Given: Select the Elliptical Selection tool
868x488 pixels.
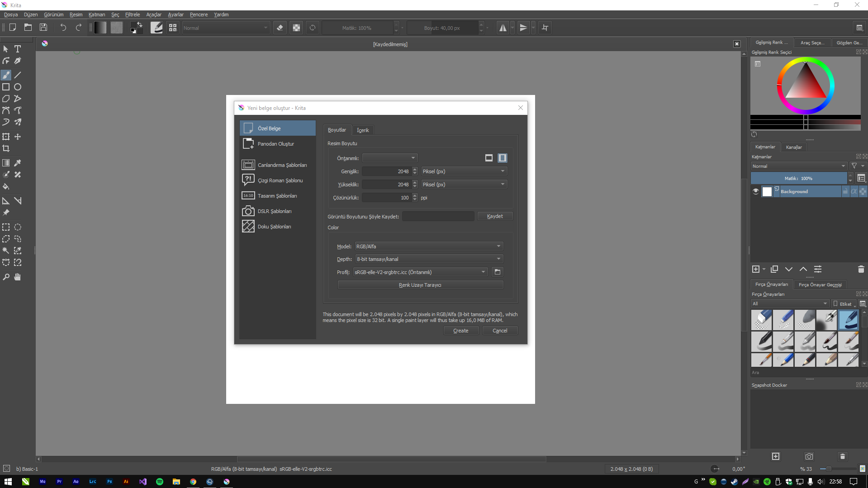Looking at the screenshot, I should click(18, 227).
